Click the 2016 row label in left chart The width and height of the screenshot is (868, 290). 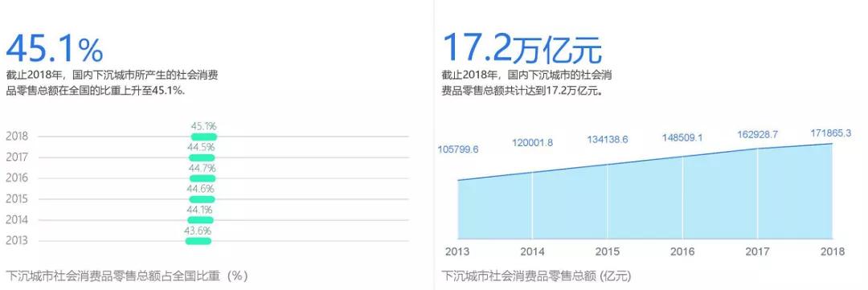point(17,178)
